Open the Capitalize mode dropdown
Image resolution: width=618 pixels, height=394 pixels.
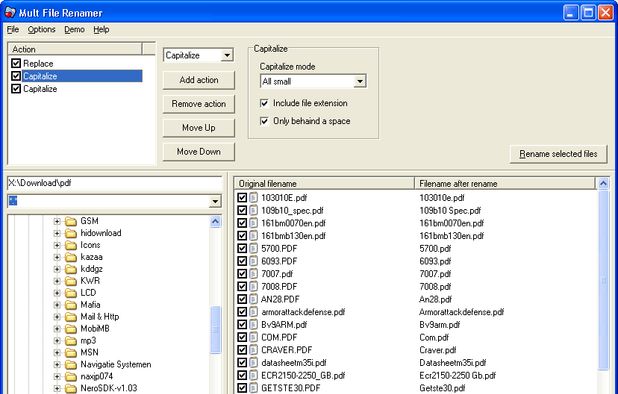coord(359,82)
